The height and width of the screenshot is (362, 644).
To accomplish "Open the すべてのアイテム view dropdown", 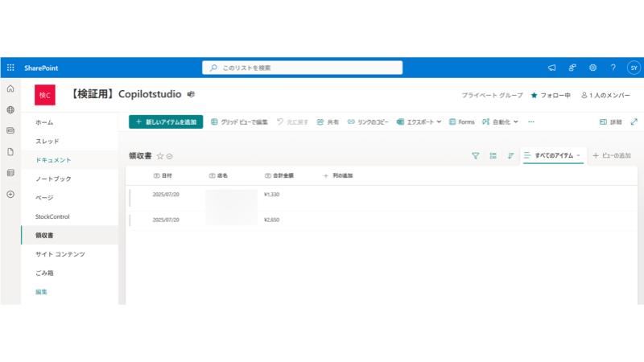I will point(552,155).
